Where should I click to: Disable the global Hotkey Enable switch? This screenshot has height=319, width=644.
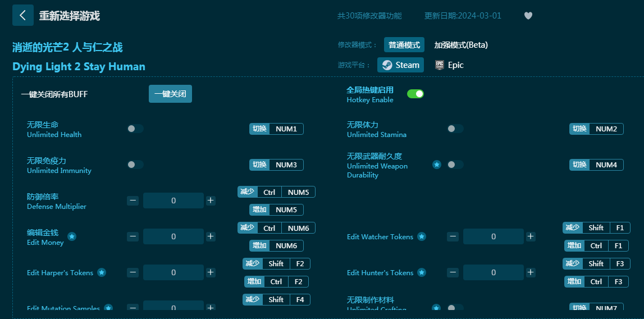pyautogui.click(x=415, y=94)
